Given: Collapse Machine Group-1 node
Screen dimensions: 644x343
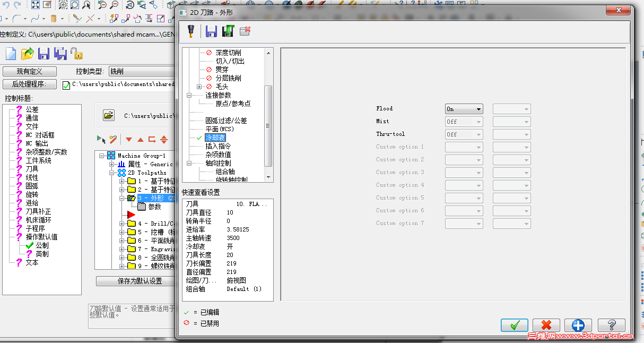Looking at the screenshot, I should pyautogui.click(x=102, y=156).
